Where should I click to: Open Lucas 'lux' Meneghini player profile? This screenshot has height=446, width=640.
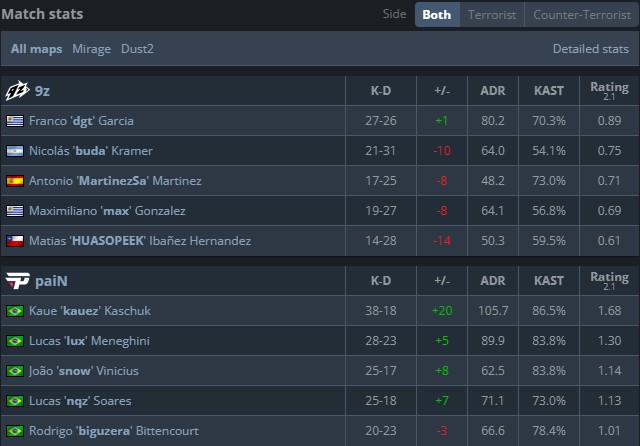point(89,341)
